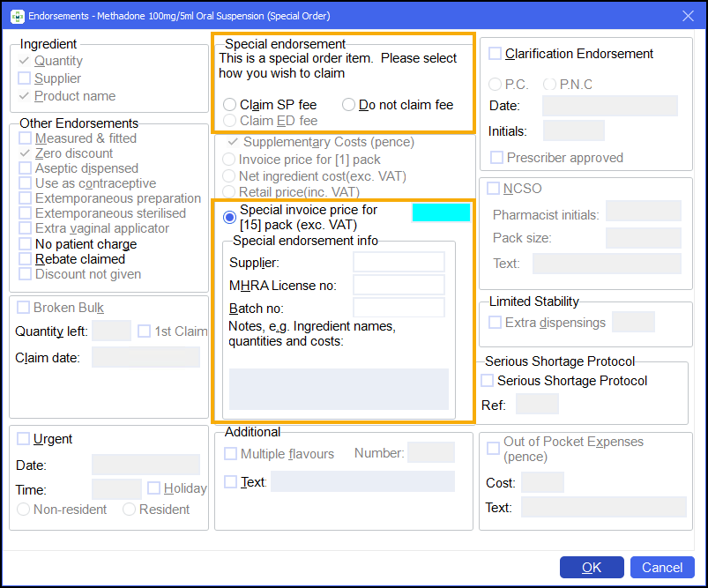Check the Clarification Endorsement box
The width and height of the screenshot is (708, 588).
tap(496, 54)
